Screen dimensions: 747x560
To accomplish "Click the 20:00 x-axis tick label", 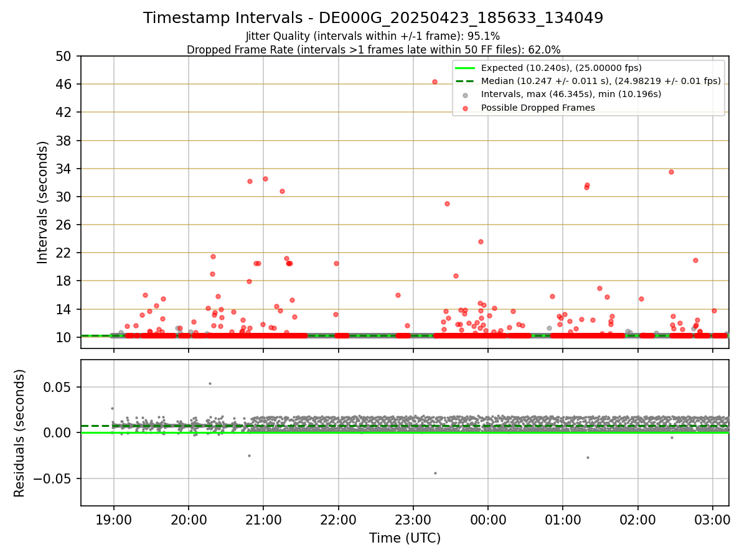I will (x=189, y=519).
